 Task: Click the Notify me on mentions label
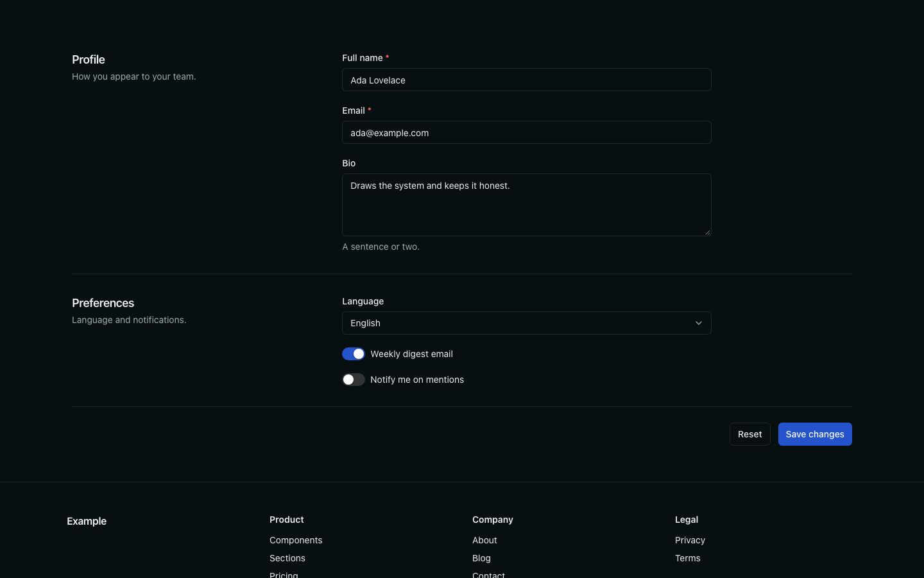417,380
